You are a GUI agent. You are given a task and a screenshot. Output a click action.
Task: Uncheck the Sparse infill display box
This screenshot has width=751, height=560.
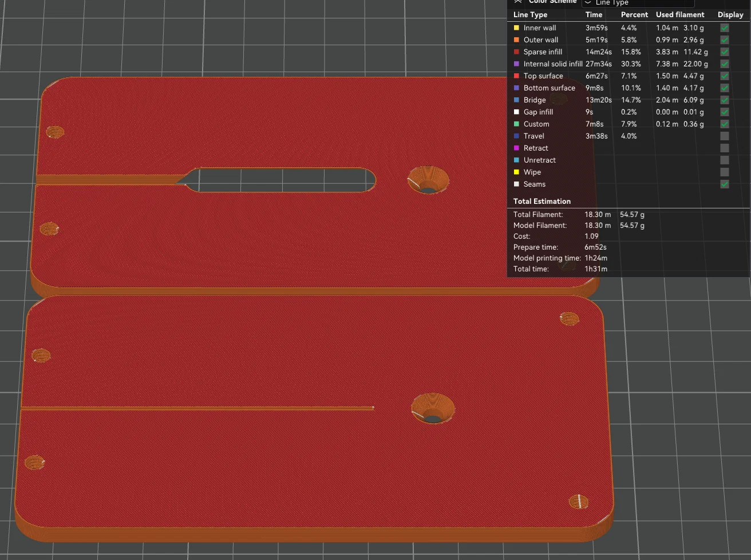tap(725, 52)
